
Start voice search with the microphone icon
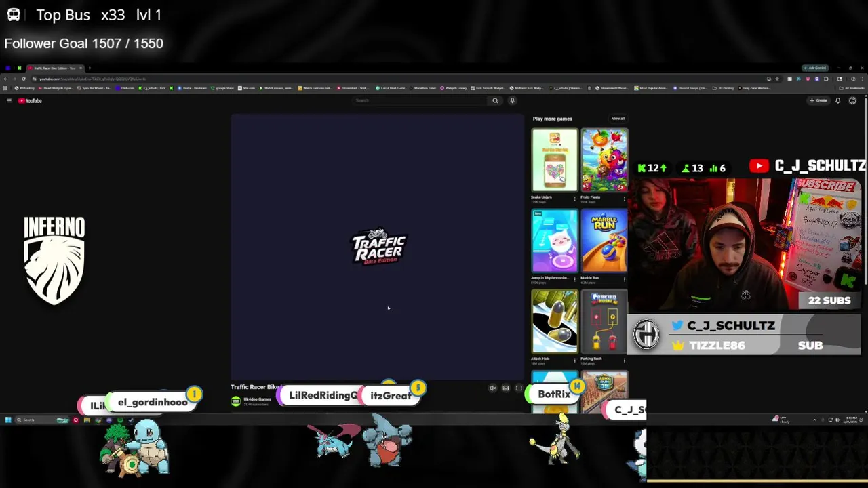512,100
